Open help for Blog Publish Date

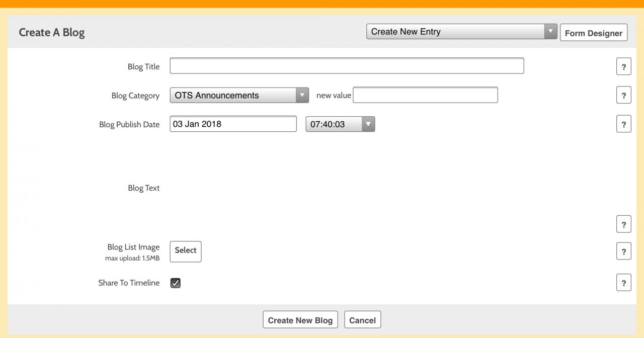[x=623, y=124]
